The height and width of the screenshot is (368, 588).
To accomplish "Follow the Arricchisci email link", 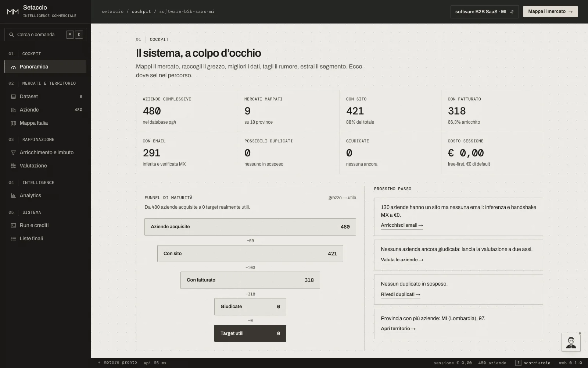I will pyautogui.click(x=402, y=225).
